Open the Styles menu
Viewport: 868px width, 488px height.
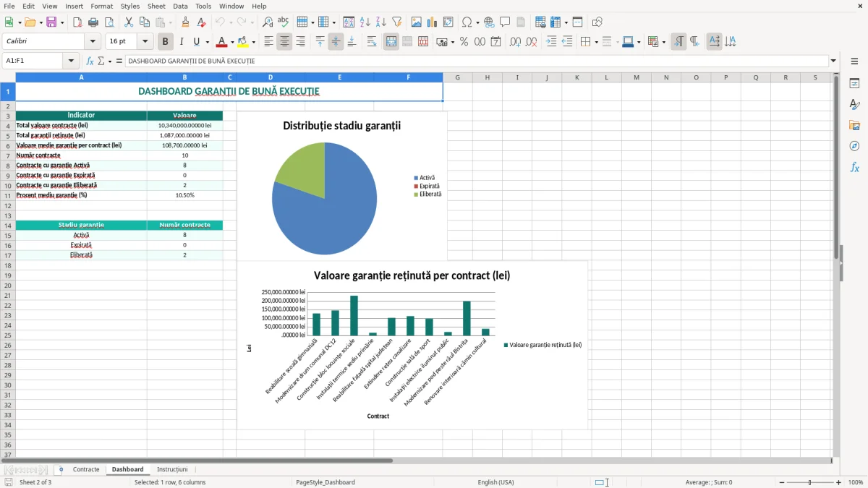click(x=130, y=6)
